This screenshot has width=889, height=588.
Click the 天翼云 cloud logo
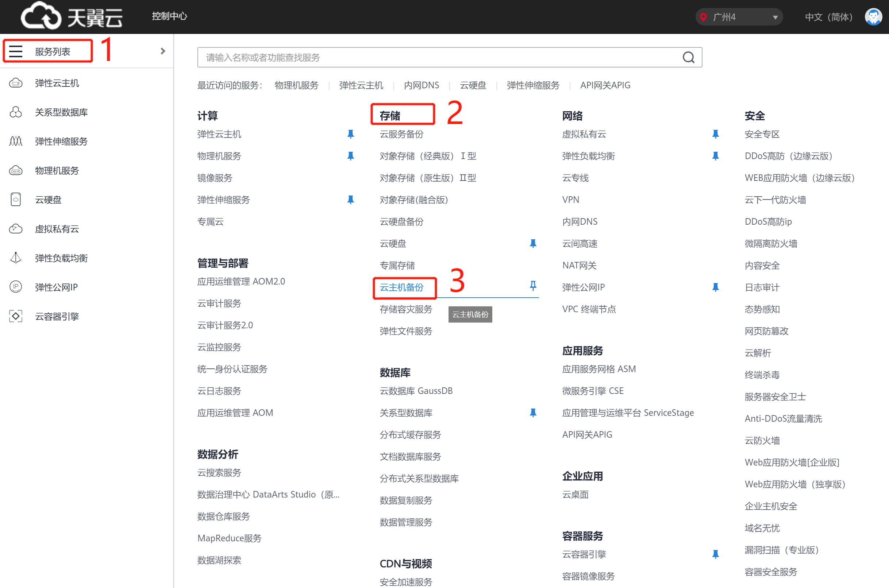(x=71, y=16)
